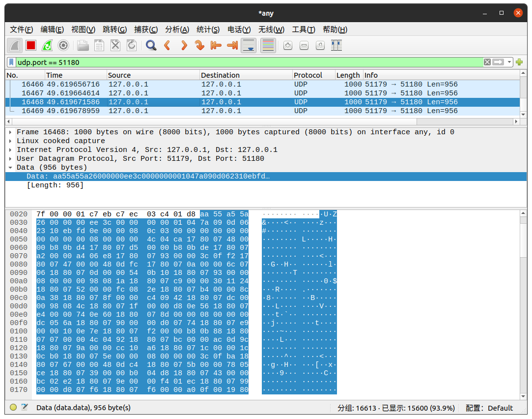Image resolution: width=532 pixels, height=419 pixels.
Task: Restart the current capture
Action: point(47,45)
